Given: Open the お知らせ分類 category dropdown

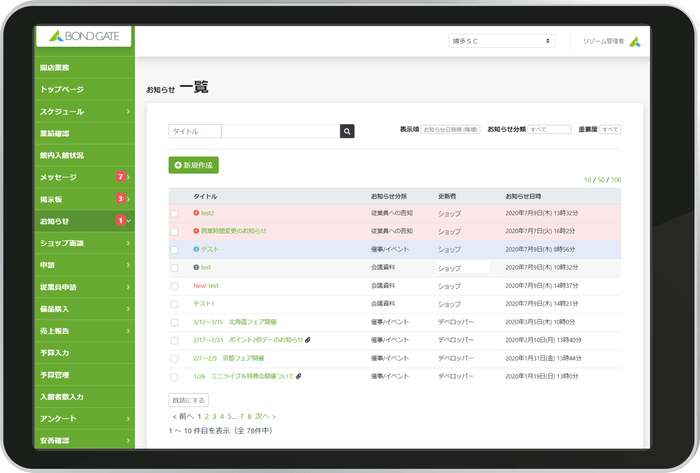Looking at the screenshot, I should (x=549, y=130).
